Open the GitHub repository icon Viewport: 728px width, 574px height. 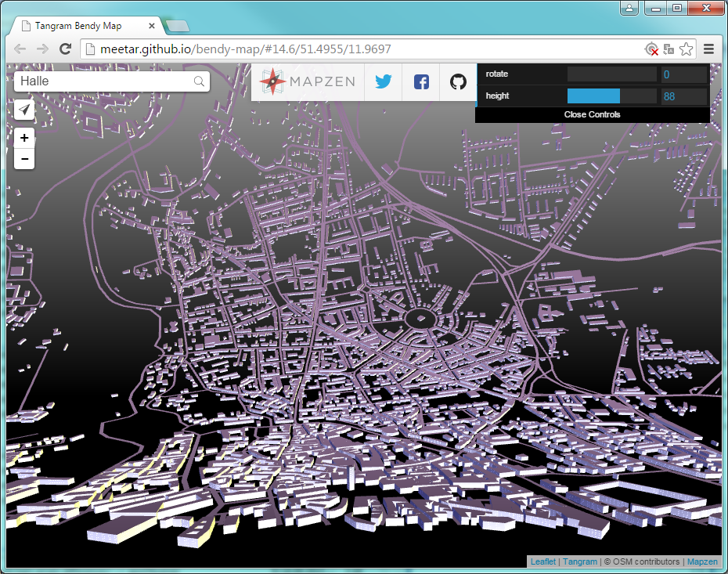pyautogui.click(x=458, y=81)
